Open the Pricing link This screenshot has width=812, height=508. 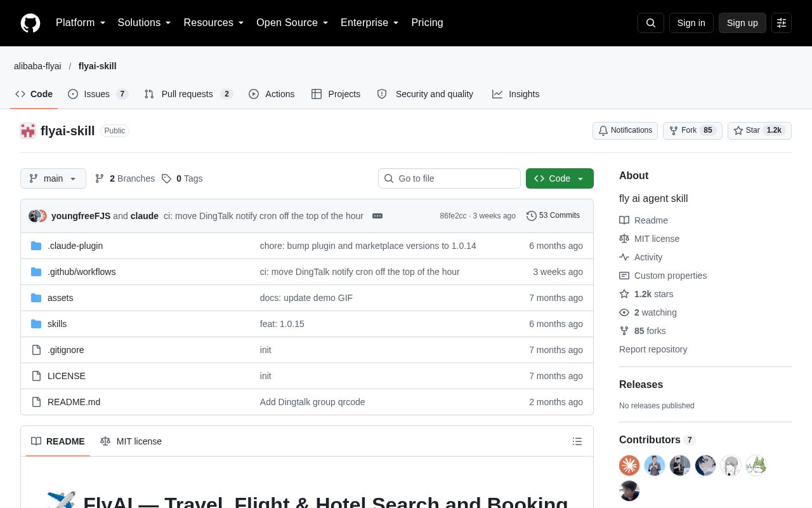click(427, 23)
